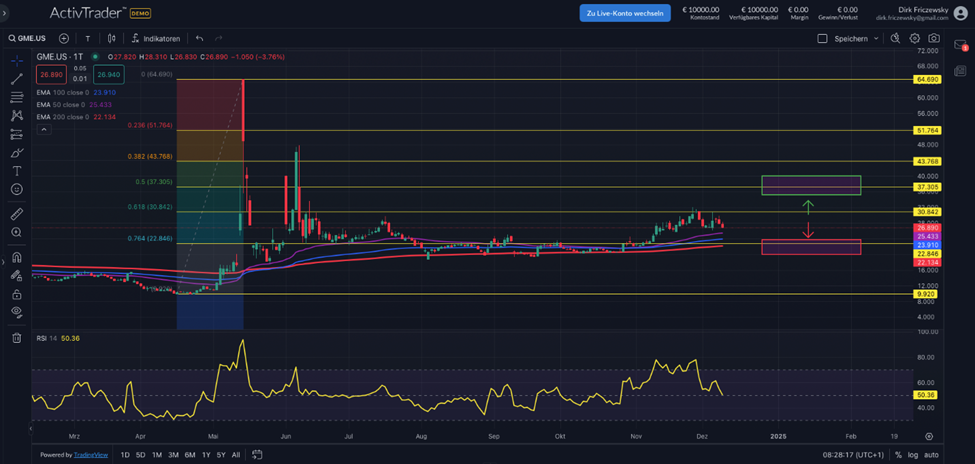Expand the Speichern dropdown arrow
The height and width of the screenshot is (464, 975).
coord(876,38)
